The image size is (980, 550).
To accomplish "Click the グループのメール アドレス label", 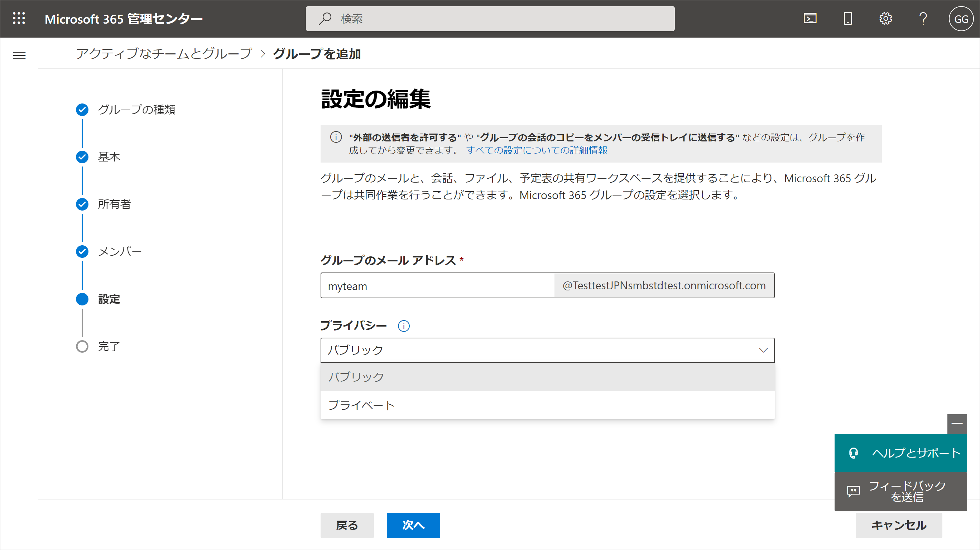I will click(388, 261).
